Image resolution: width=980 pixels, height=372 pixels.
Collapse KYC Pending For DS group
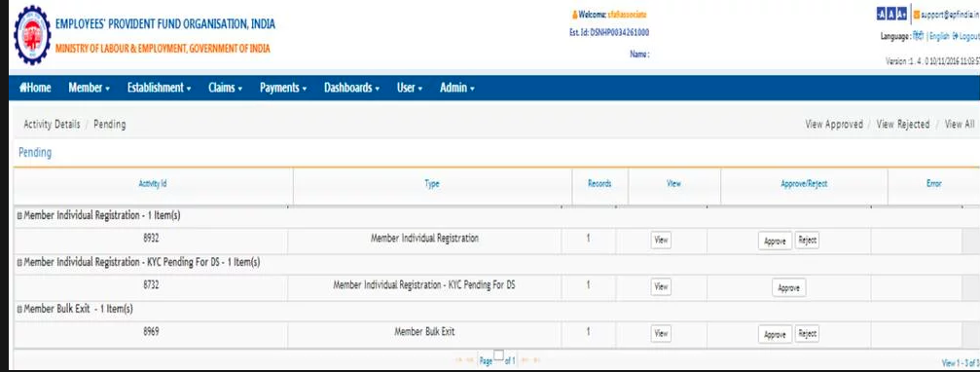pos(19,263)
